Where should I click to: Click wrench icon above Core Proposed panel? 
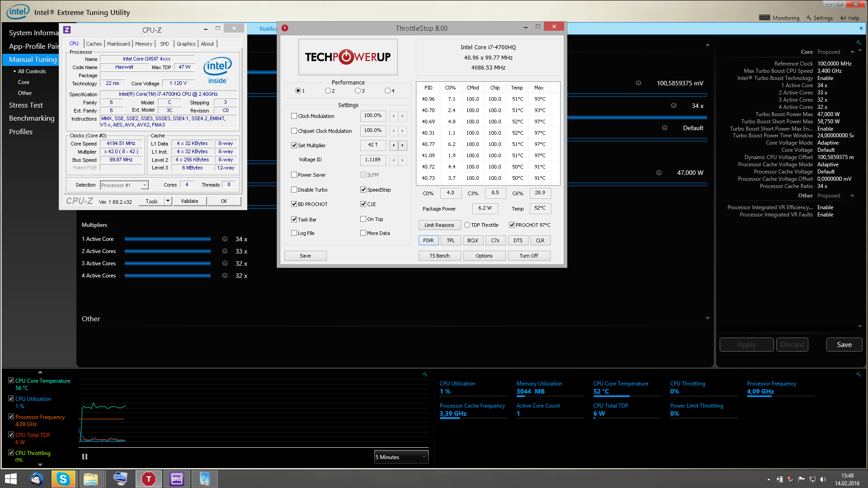tap(859, 42)
